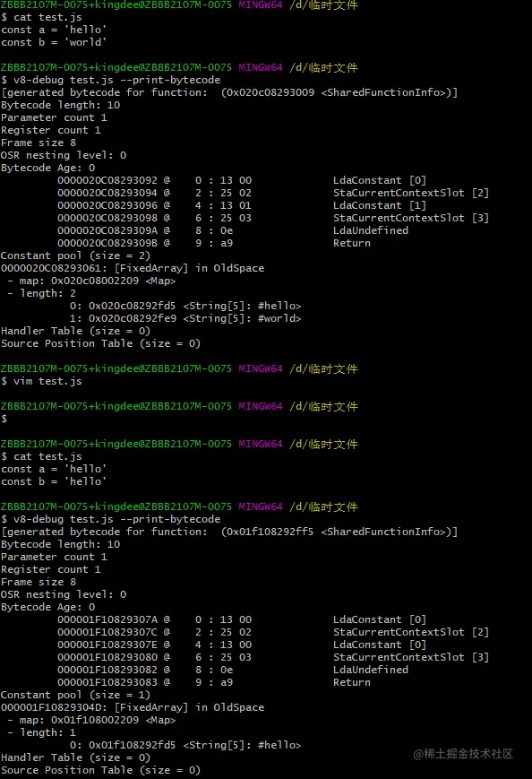532x779 pixels.
Task: Click bytecode address 000001F108293080
Action: [x=107, y=657]
